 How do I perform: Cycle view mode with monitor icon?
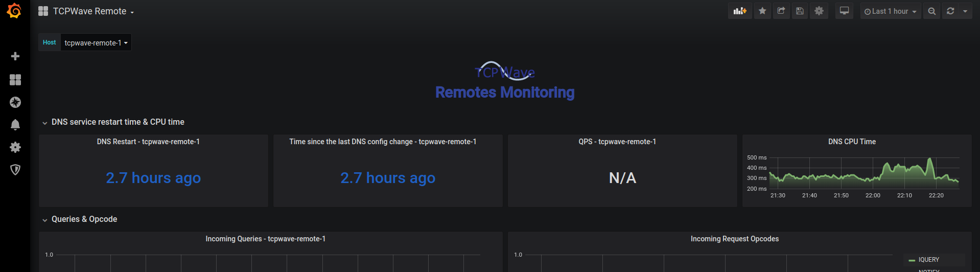click(844, 11)
